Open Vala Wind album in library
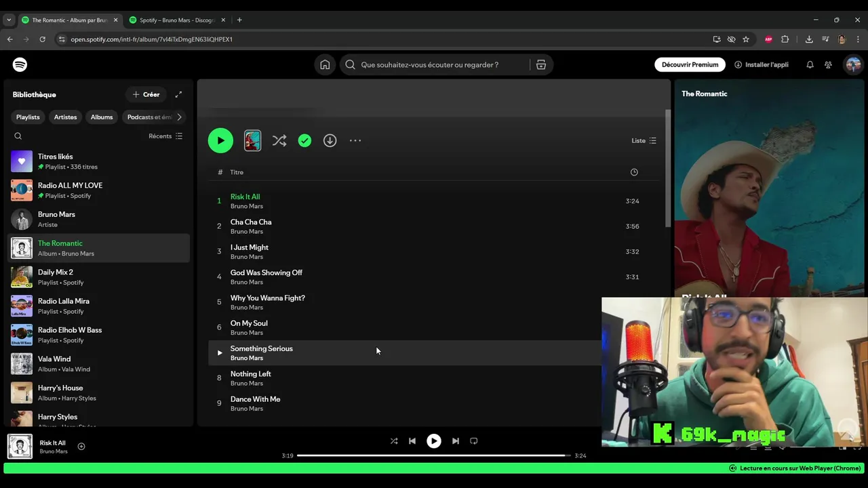 pos(99,364)
